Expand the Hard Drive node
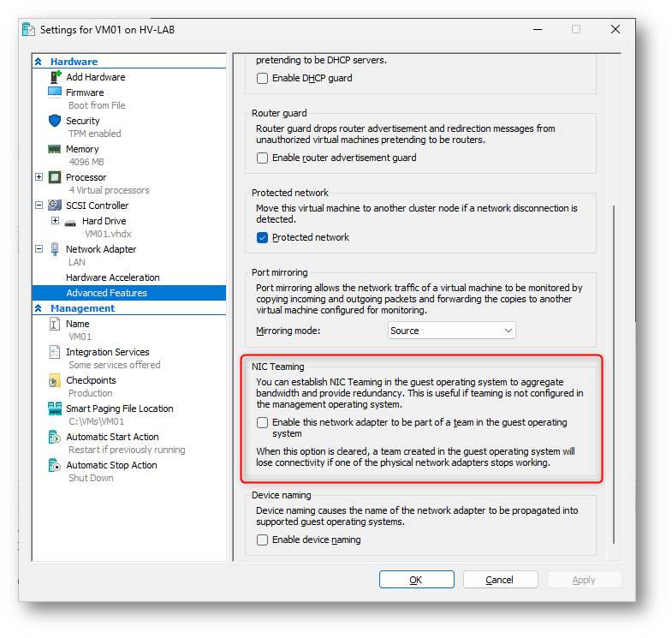Image resolution: width=672 pixels, height=638 pixels. point(55,221)
